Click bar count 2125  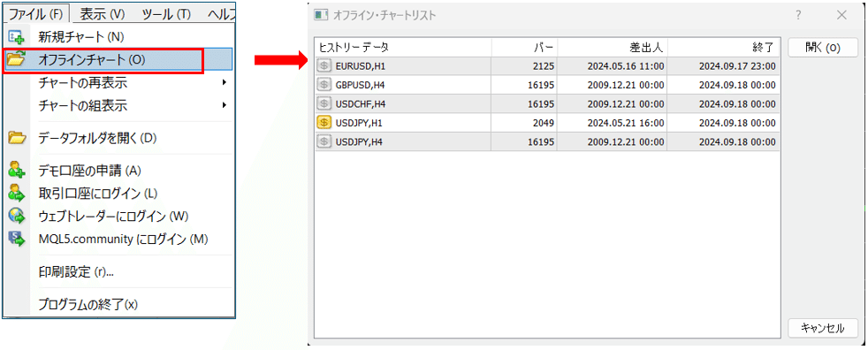pyautogui.click(x=544, y=66)
